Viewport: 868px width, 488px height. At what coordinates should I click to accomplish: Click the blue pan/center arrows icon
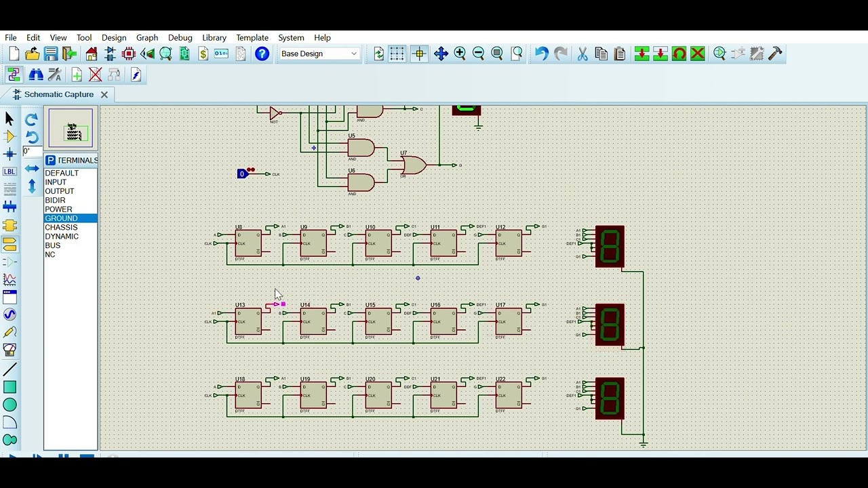441,54
